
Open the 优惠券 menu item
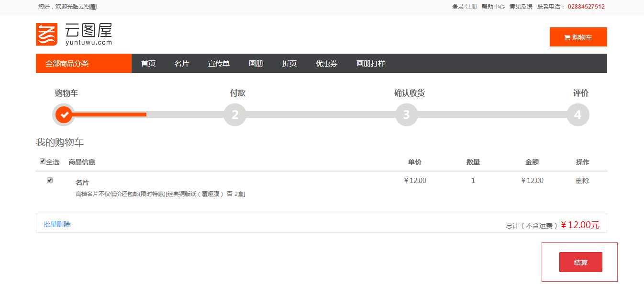click(x=326, y=63)
